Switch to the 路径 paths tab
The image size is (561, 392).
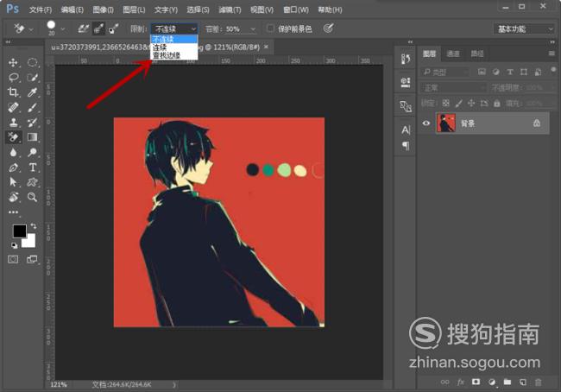pos(477,54)
